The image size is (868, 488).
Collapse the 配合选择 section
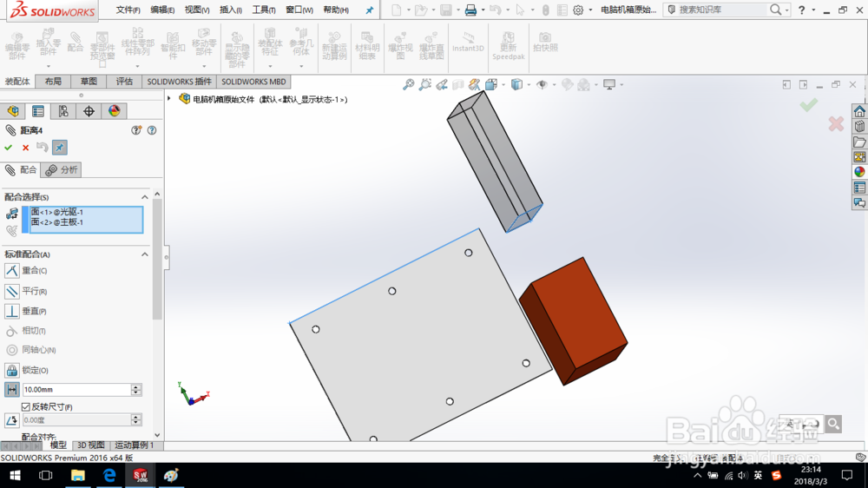(144, 197)
